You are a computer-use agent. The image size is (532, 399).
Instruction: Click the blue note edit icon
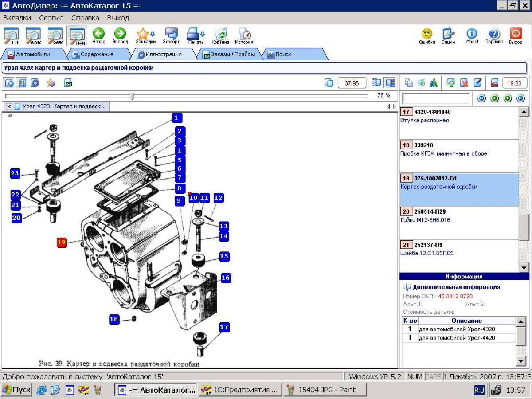click(x=477, y=83)
